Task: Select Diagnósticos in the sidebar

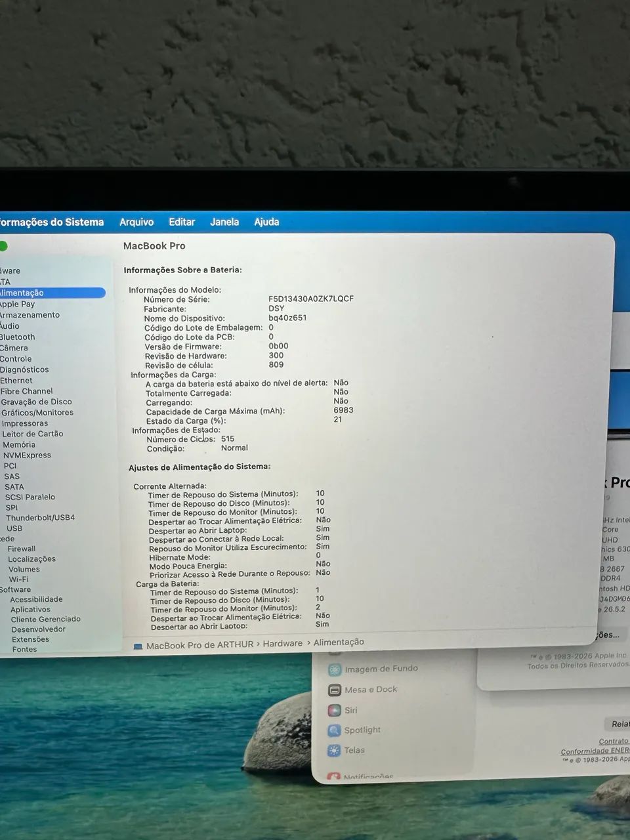Action: coord(24,369)
